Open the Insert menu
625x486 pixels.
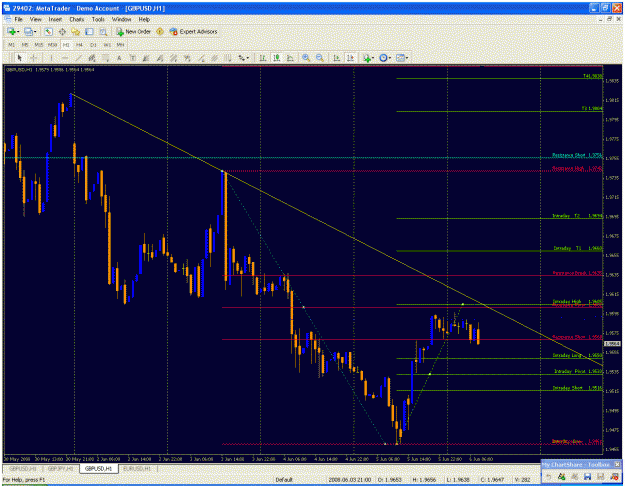[55, 19]
